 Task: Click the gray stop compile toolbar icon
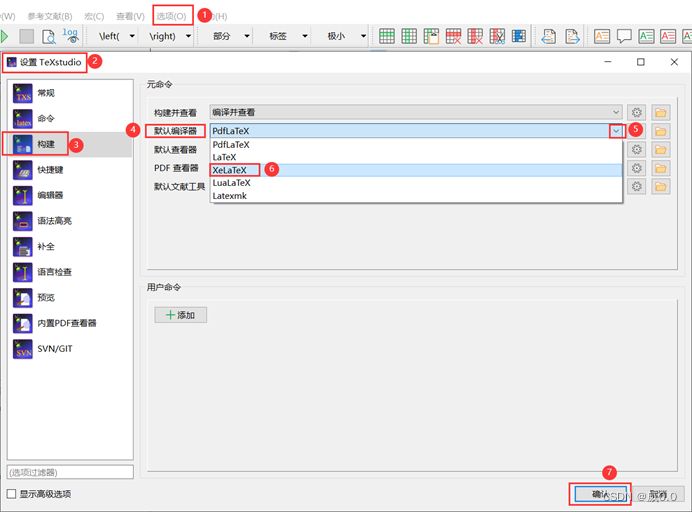click(26, 36)
